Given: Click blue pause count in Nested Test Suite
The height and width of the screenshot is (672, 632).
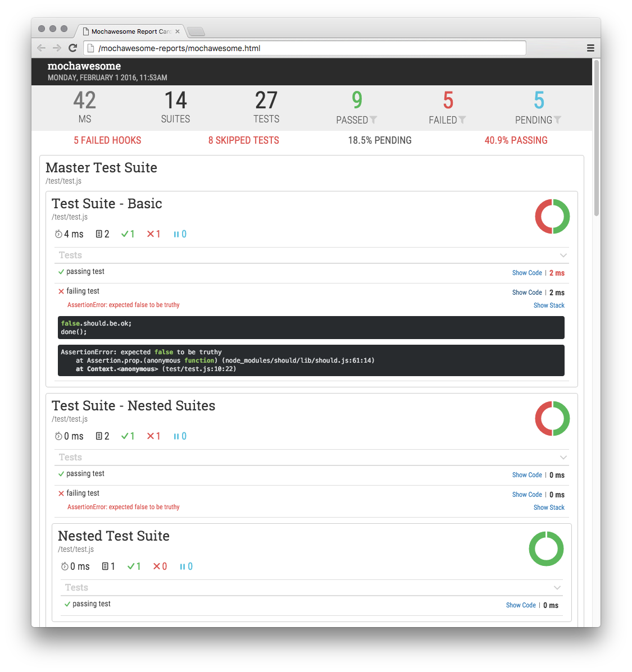Looking at the screenshot, I should pos(186,566).
